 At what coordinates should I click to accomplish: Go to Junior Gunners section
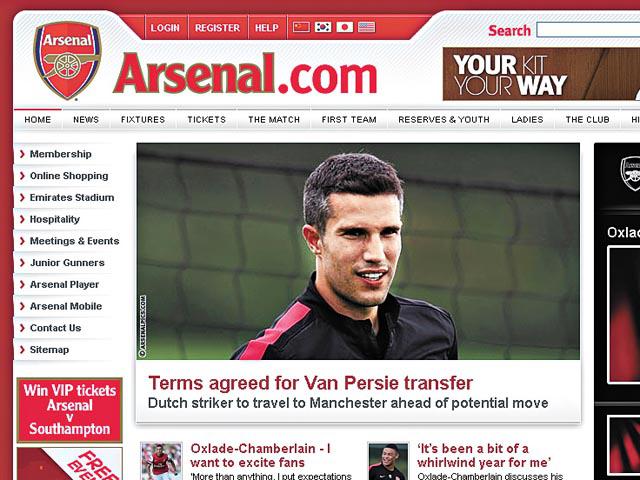pos(67,263)
